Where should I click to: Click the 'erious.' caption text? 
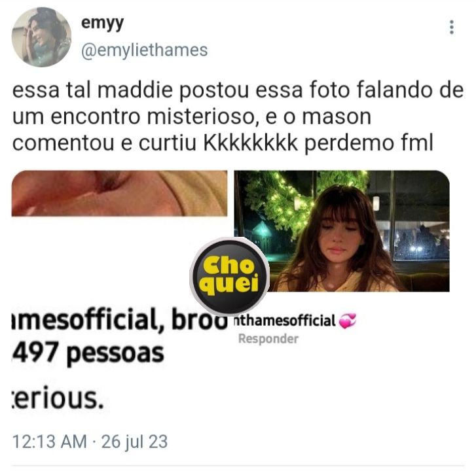click(58, 398)
